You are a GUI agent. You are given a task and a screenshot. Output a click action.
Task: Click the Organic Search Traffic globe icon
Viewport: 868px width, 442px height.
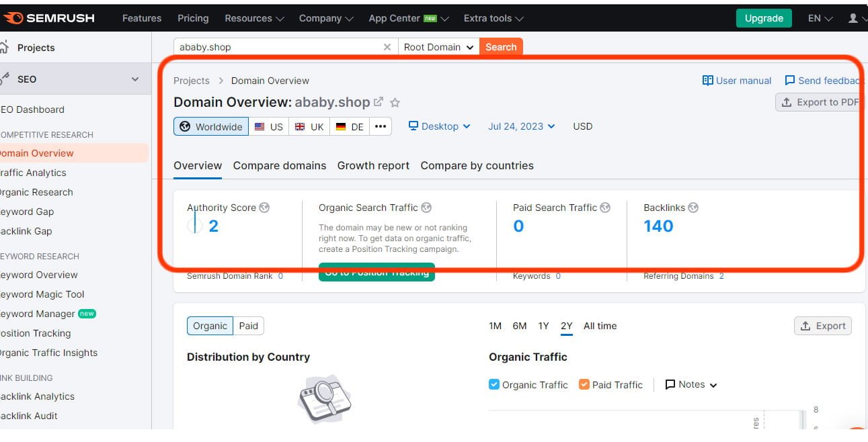point(426,208)
